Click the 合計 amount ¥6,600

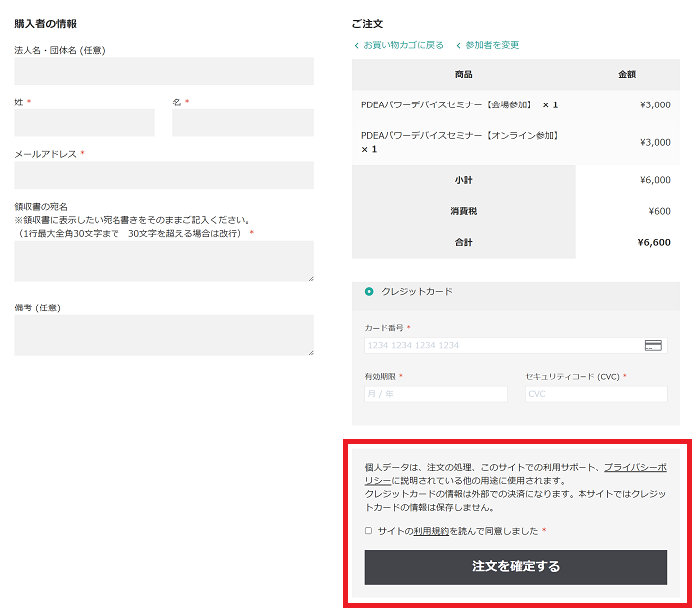(654, 242)
